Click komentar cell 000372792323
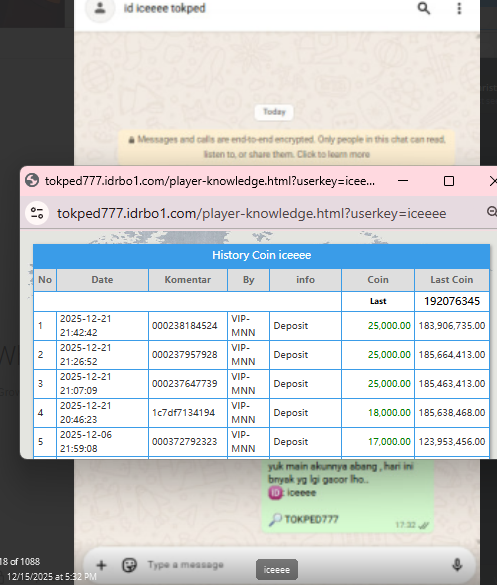497x585 pixels. tap(188, 442)
